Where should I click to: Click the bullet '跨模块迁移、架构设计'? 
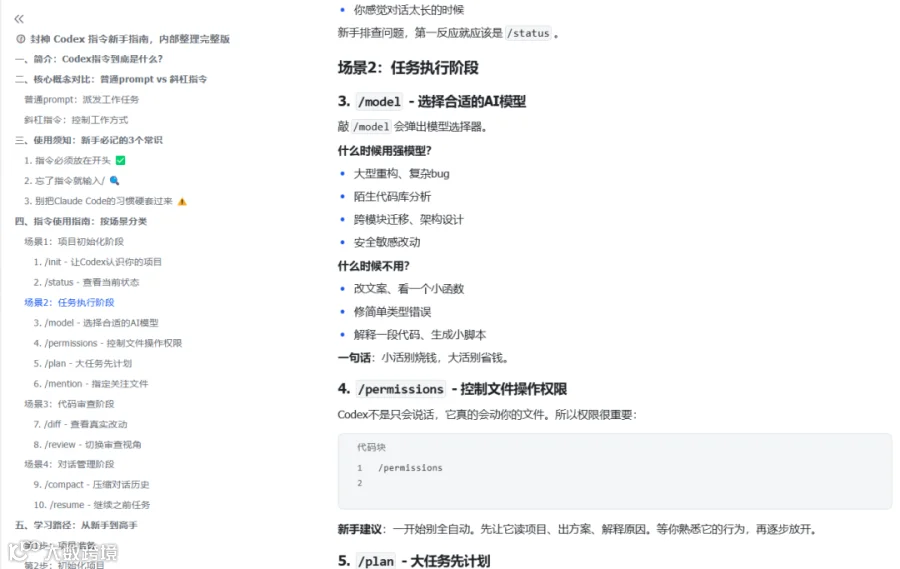(409, 219)
